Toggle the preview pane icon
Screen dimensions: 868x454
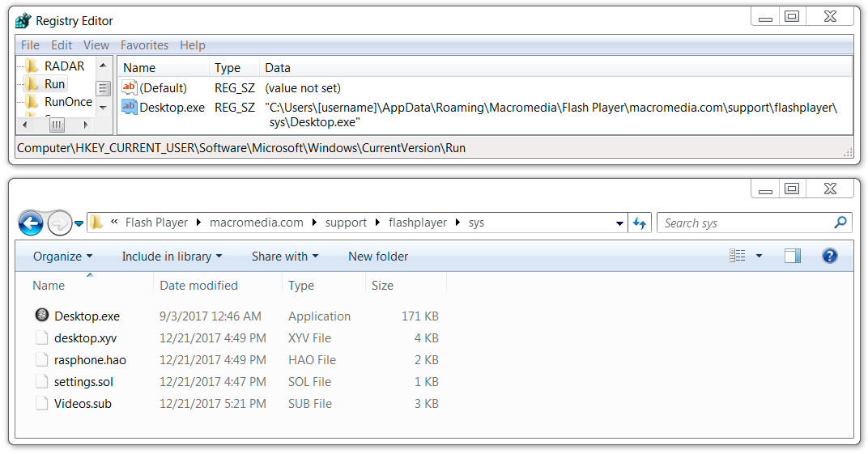click(x=793, y=256)
